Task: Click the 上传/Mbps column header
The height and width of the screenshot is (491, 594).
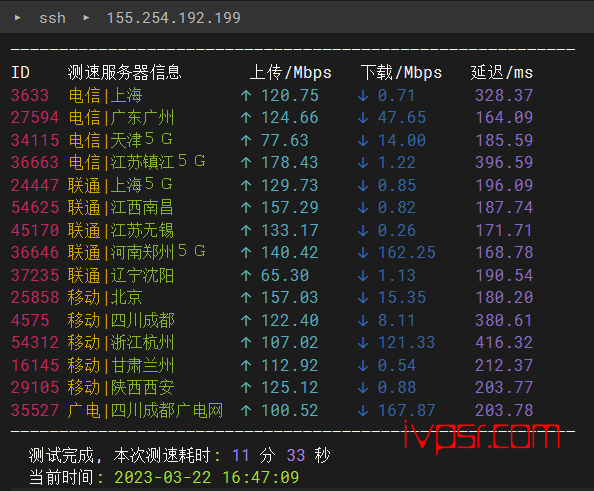Action: coord(291,72)
